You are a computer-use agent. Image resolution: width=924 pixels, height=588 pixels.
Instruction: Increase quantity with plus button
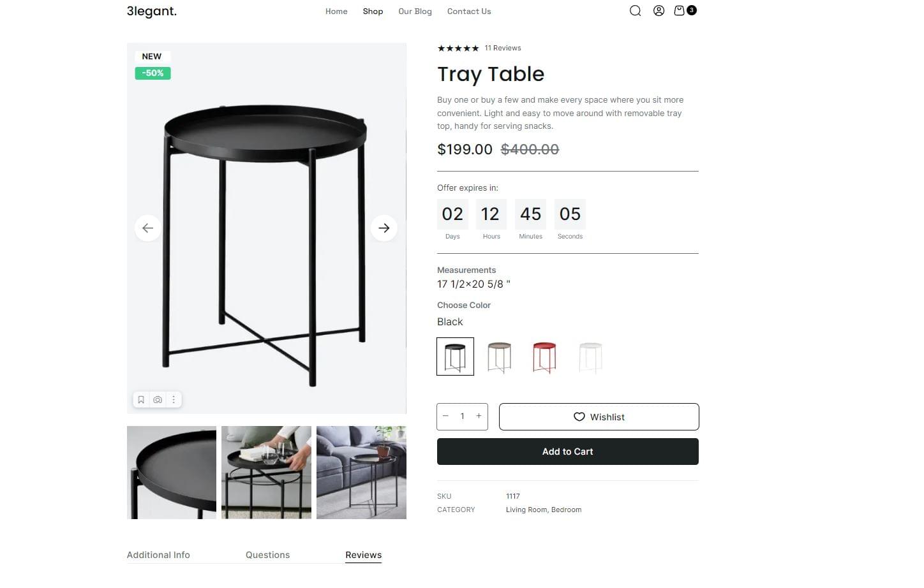pos(479,416)
